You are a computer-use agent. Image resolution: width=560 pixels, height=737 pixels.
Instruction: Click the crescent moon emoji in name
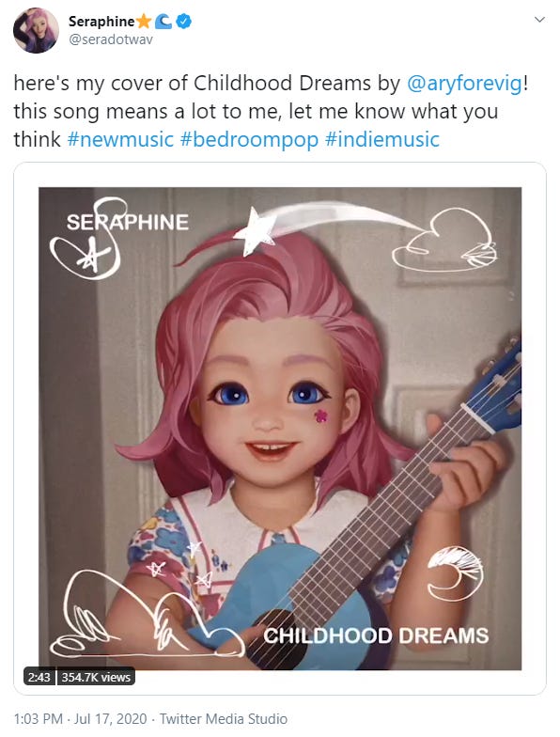click(x=163, y=21)
